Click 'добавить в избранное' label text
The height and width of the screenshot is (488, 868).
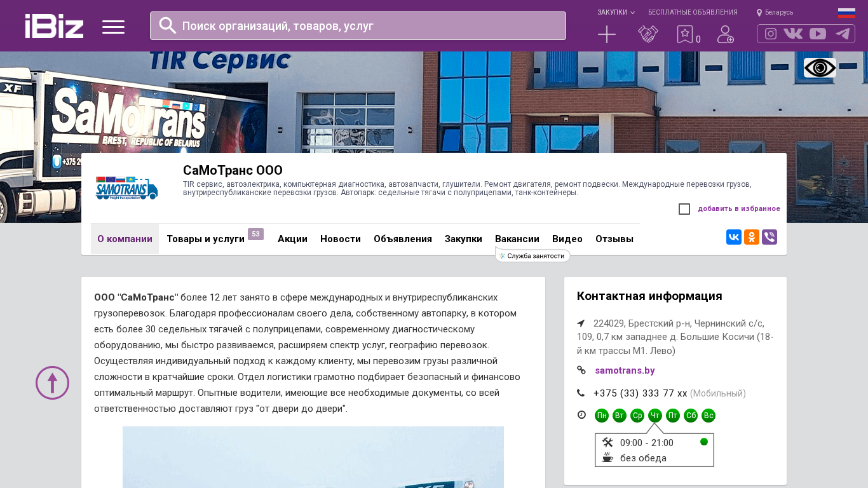tap(739, 209)
